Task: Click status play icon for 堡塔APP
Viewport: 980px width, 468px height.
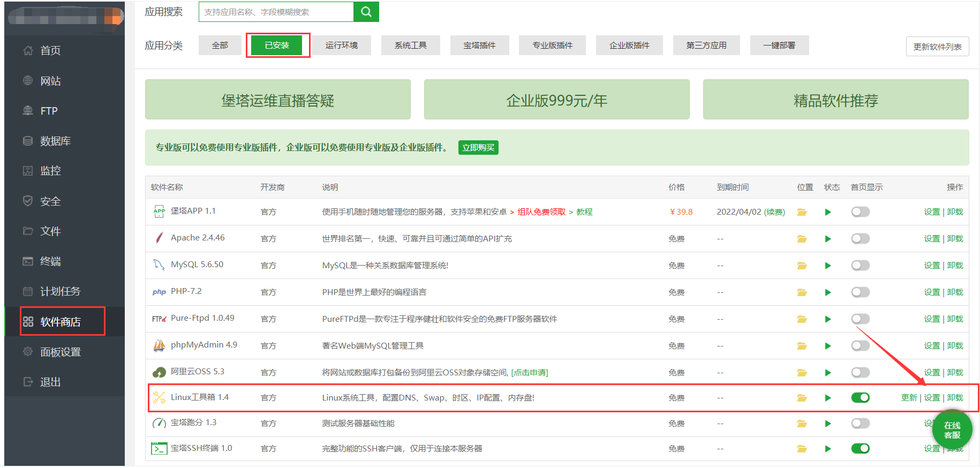Action: coord(828,212)
